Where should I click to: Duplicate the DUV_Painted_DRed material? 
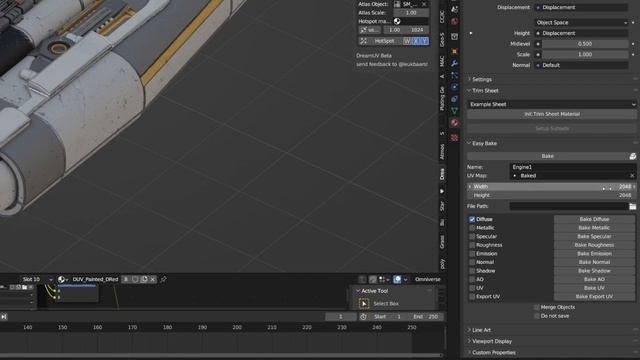tap(144, 280)
